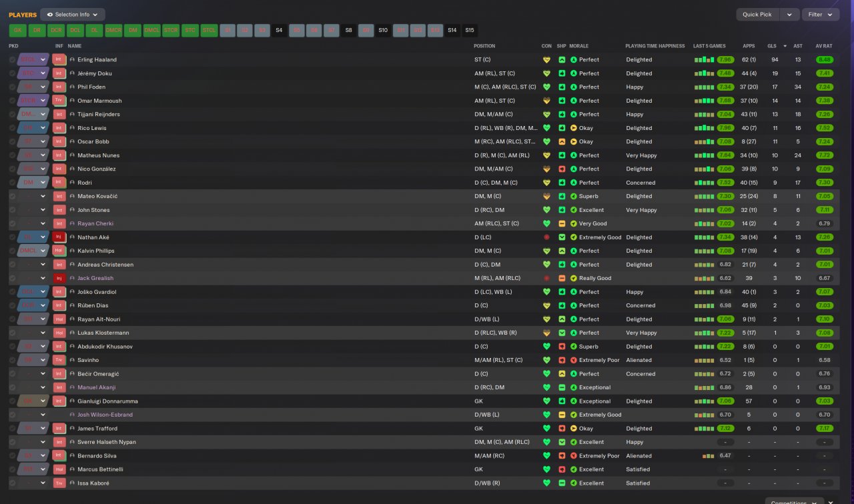
Task: Open the arrow dropdown next to Quick Pick
Action: click(790, 14)
